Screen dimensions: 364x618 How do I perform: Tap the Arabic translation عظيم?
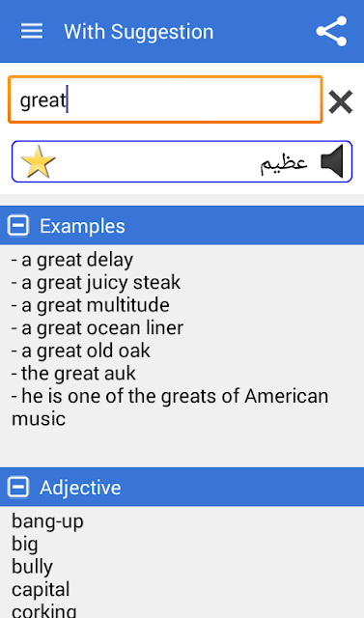point(284,162)
